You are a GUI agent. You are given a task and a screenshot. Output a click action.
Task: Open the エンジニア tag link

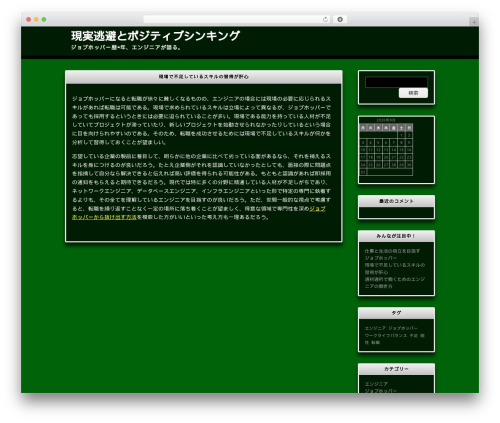point(375,328)
